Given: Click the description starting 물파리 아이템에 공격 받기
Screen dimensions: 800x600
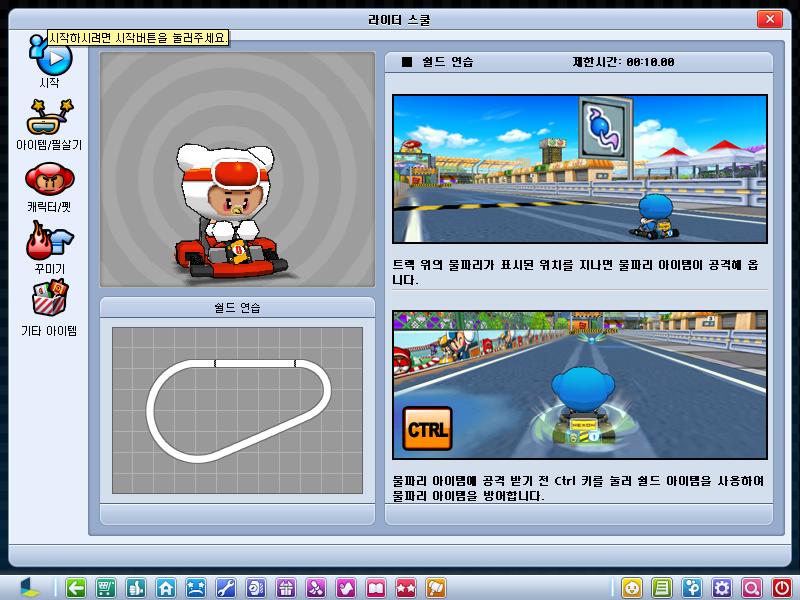Looking at the screenshot, I should [x=578, y=488].
